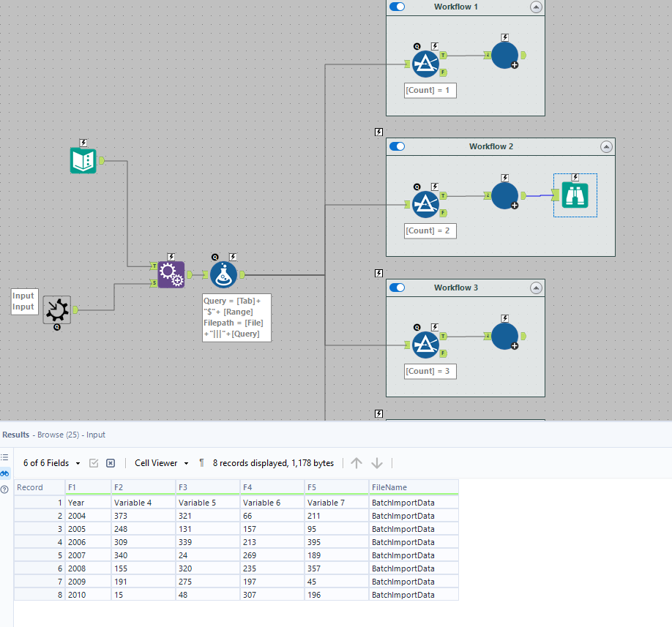Image resolution: width=672 pixels, height=627 pixels.
Task: Collapse the Workflow 3 container
Action: (x=536, y=288)
